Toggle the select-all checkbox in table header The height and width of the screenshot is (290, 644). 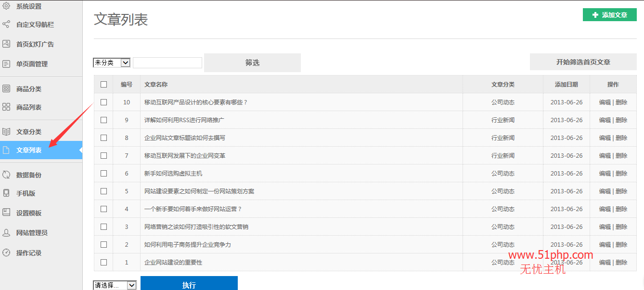tap(103, 84)
